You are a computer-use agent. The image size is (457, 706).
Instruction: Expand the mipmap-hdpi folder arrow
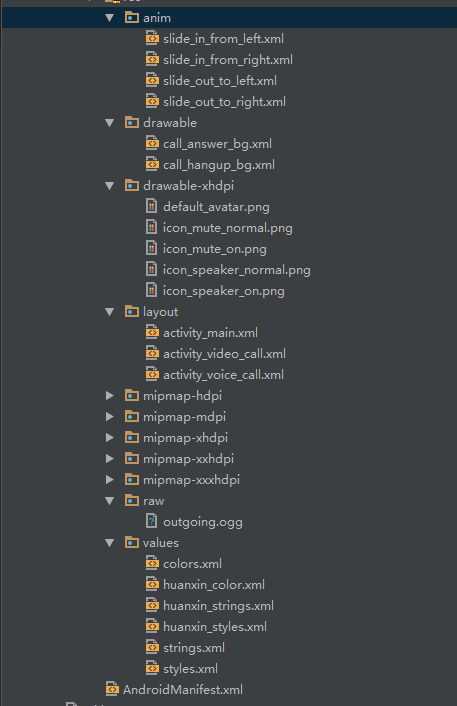point(109,396)
